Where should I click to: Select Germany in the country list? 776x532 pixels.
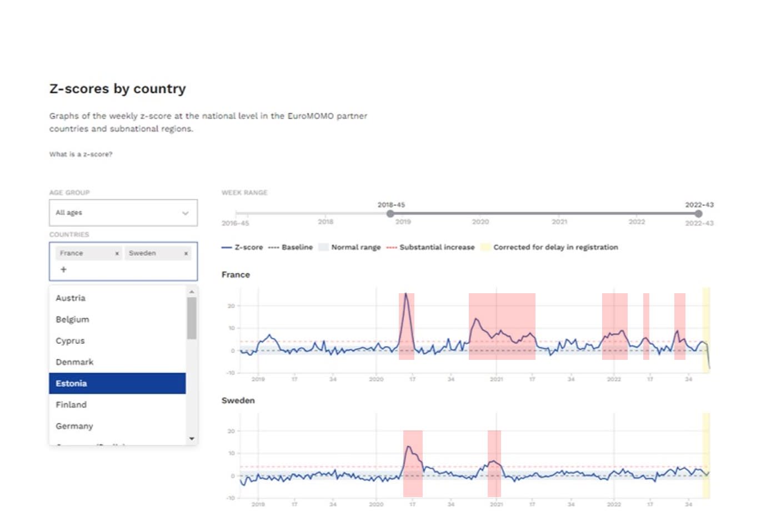tap(74, 426)
